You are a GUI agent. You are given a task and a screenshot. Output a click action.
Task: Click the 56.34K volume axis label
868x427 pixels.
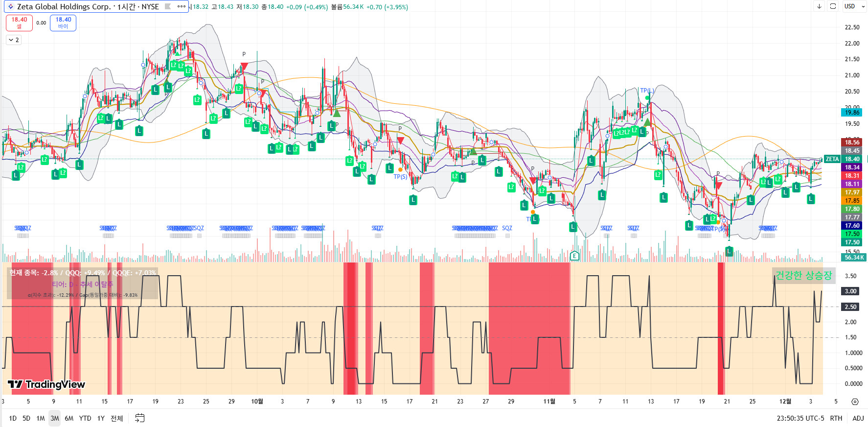854,258
